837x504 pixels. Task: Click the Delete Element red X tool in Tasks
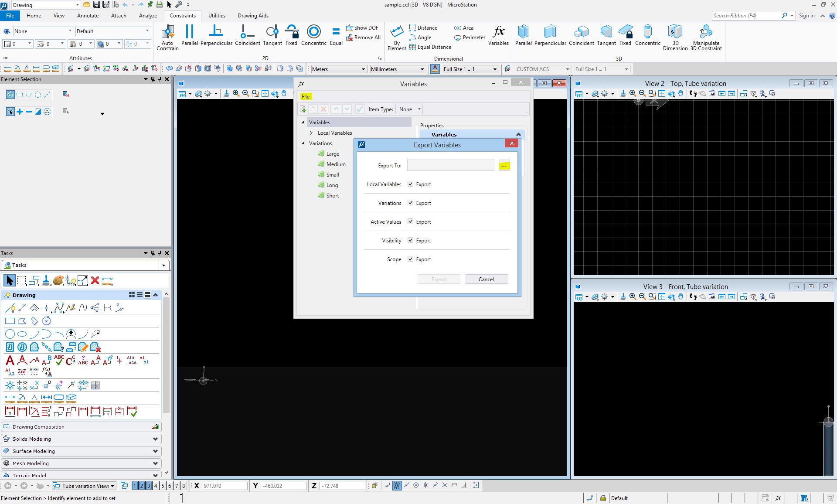(95, 280)
